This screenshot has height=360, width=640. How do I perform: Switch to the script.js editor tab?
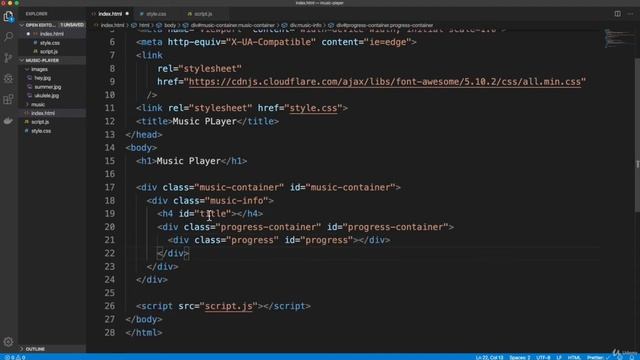point(203,14)
